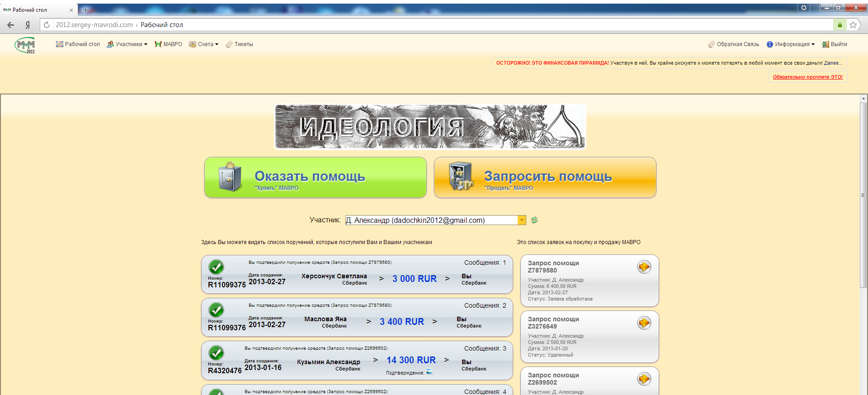Click the 14 300 RUR amount

pos(411,360)
